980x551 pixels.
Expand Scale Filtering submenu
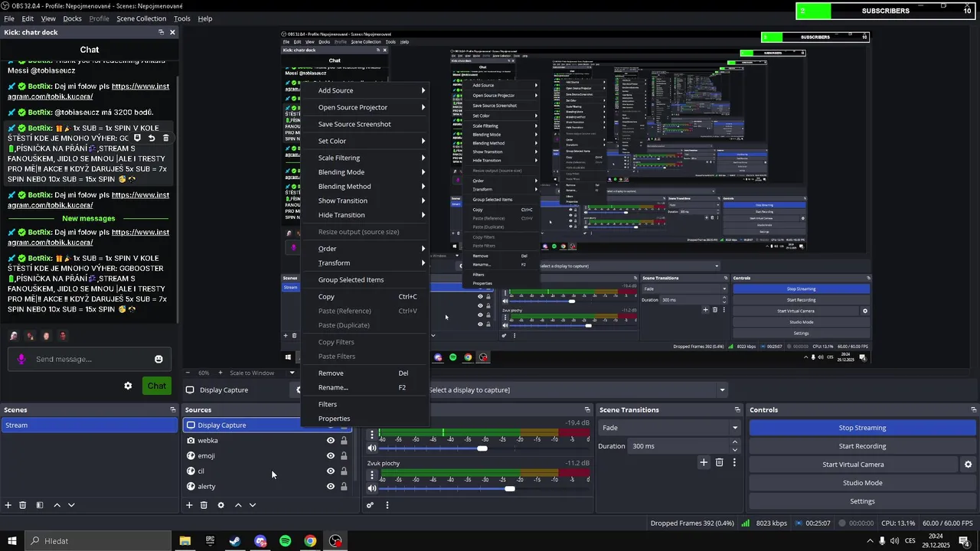364,158
